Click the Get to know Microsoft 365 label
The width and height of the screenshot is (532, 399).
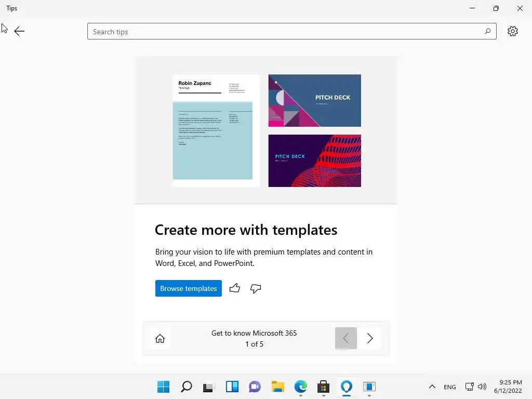click(x=254, y=333)
